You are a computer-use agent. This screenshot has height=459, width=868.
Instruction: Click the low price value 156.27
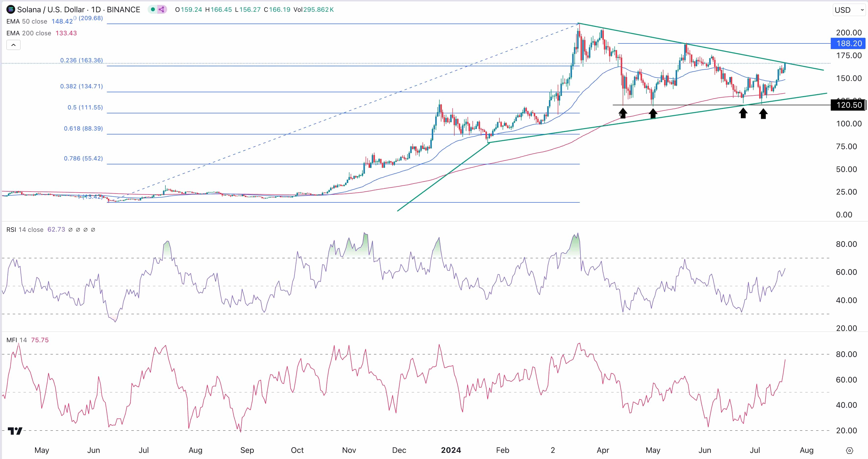tap(250, 9)
